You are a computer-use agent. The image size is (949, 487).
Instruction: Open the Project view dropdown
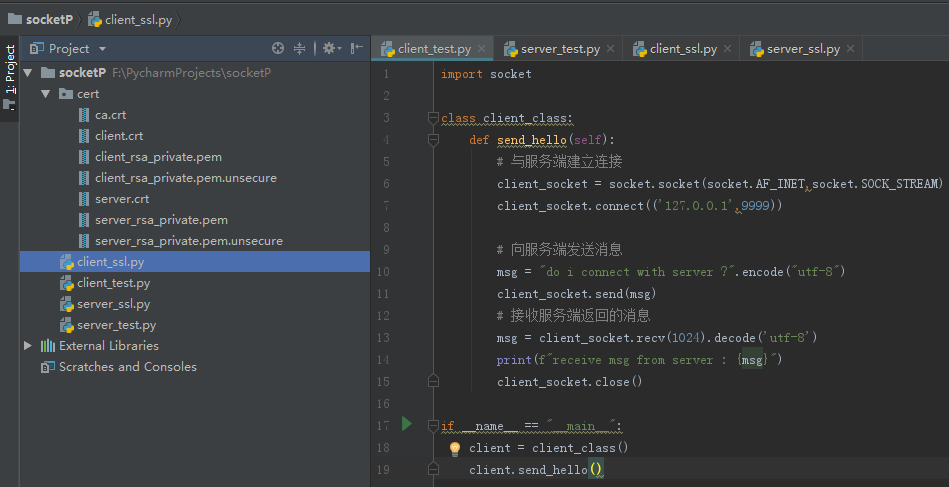click(x=102, y=48)
